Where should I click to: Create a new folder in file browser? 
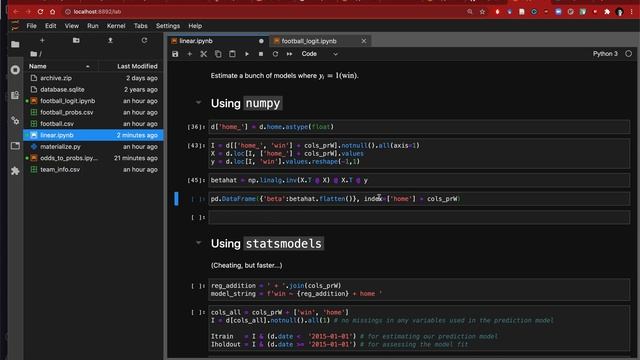(x=76, y=40)
